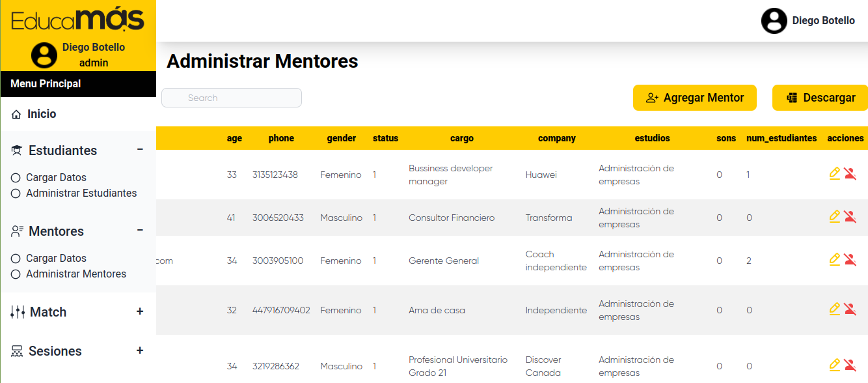868x383 pixels.
Task: Collapse the Estudiantes submenu
Action: pos(140,149)
